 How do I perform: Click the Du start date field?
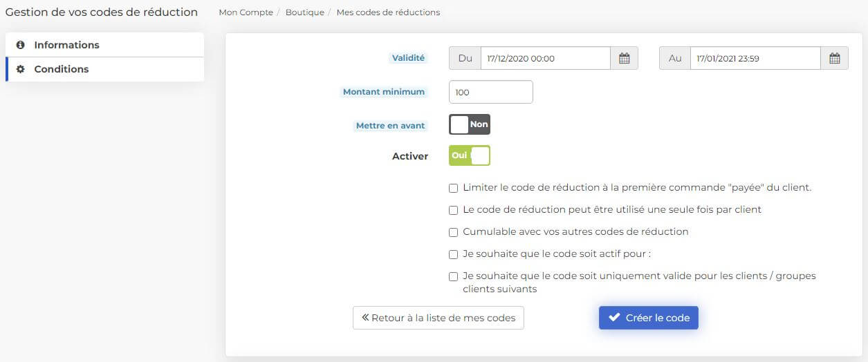pyautogui.click(x=546, y=59)
